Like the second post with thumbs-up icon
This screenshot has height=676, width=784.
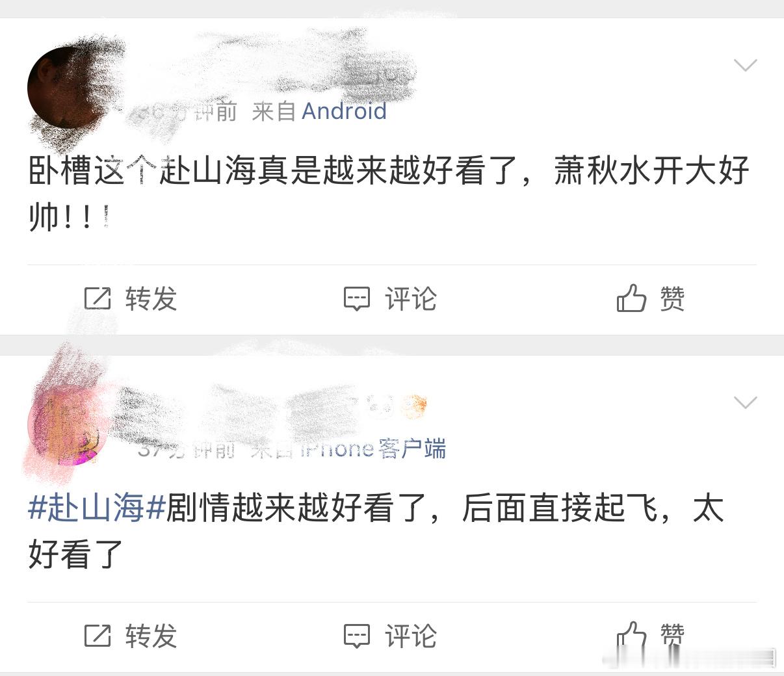631,636
